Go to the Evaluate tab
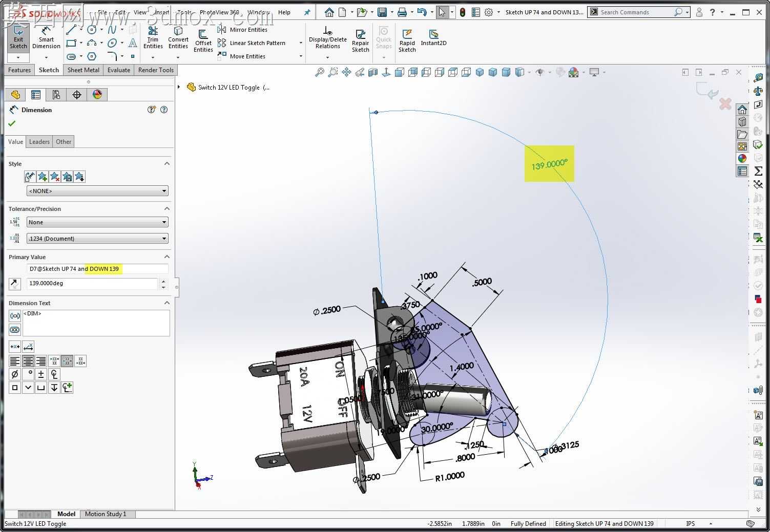770x532 pixels. 119,70
